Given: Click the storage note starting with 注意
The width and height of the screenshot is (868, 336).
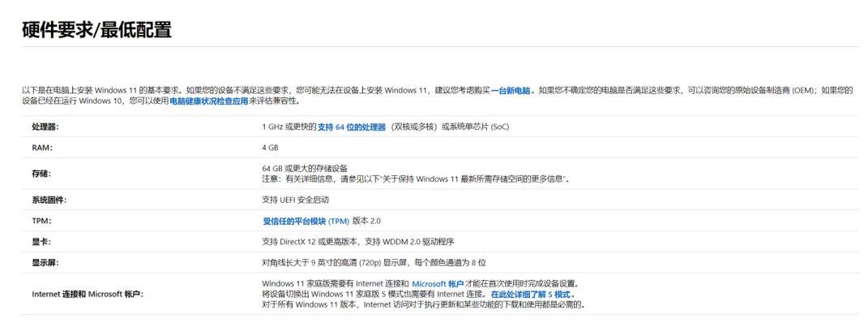Looking at the screenshot, I should [416, 179].
